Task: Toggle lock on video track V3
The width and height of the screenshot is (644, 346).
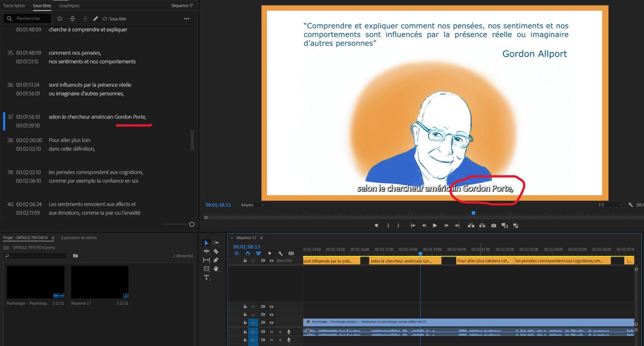Action: tap(245, 306)
